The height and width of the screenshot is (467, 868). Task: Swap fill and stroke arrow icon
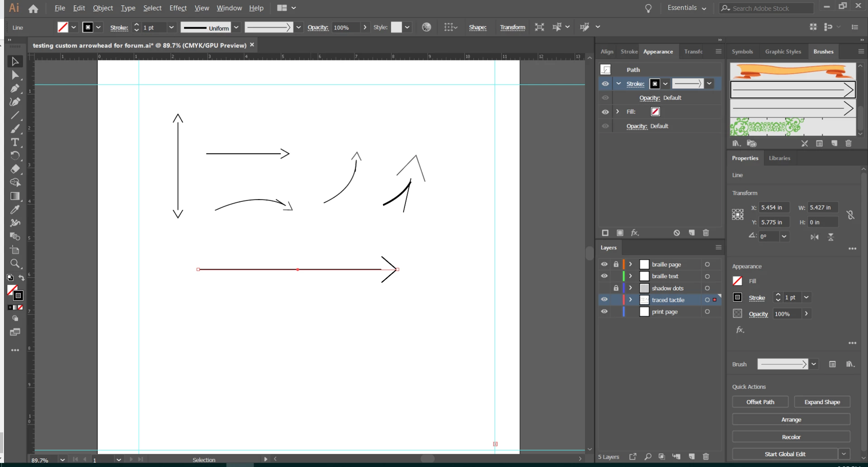(21, 278)
